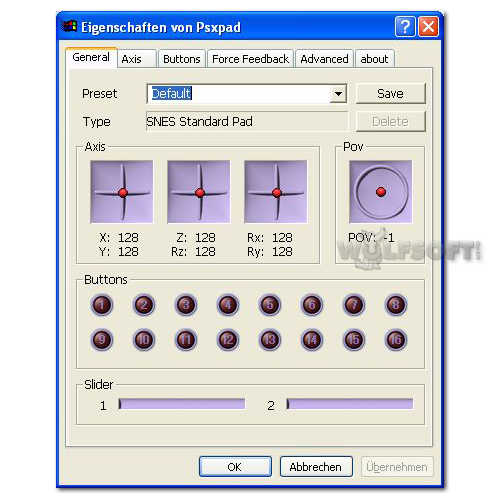Click button indicator 4
500x500 pixels.
tap(228, 305)
